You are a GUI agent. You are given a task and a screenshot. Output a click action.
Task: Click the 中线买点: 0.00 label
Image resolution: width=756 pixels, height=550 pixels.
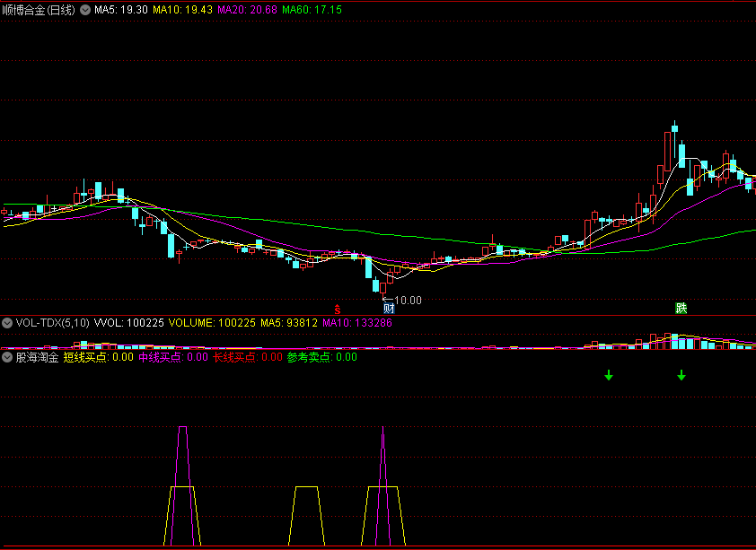pyautogui.click(x=173, y=357)
